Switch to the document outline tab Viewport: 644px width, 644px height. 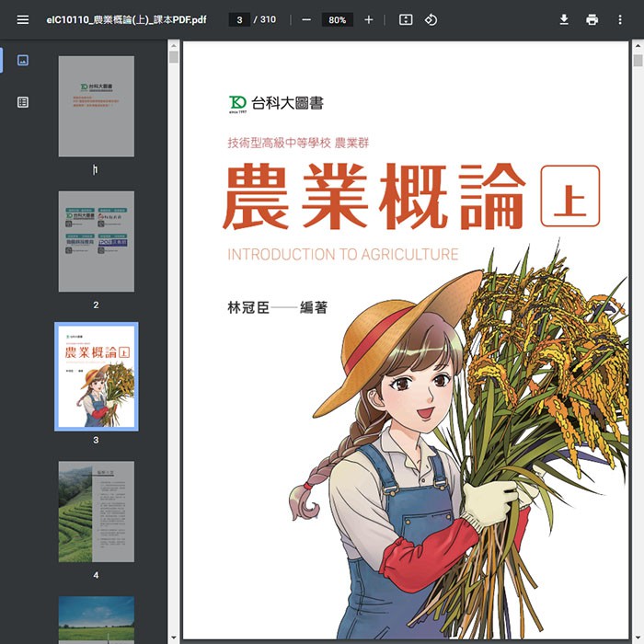(23, 102)
